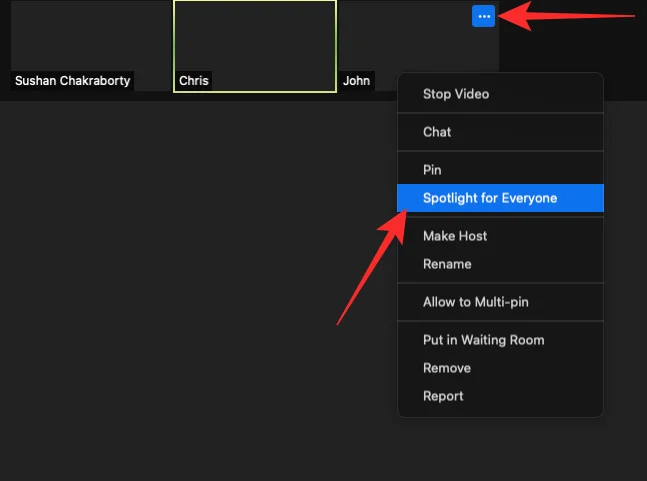This screenshot has width=647, height=481.
Task: Open Chat from the participant menu
Action: [437, 132]
